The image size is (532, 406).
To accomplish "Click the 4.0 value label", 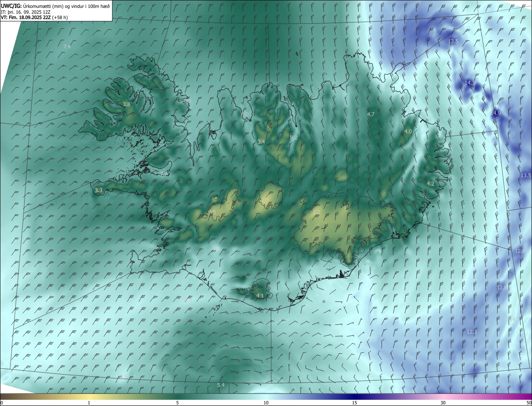I will 408,131.
